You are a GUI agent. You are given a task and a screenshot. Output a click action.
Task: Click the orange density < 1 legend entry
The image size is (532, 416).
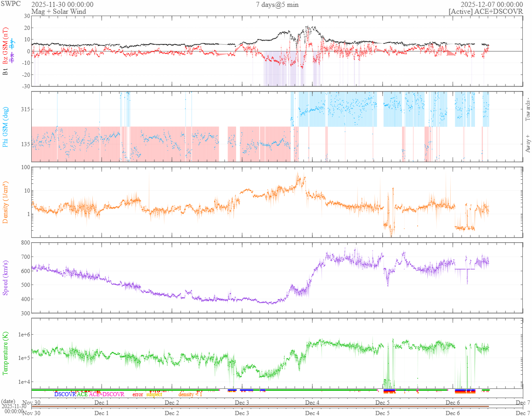tap(190, 394)
